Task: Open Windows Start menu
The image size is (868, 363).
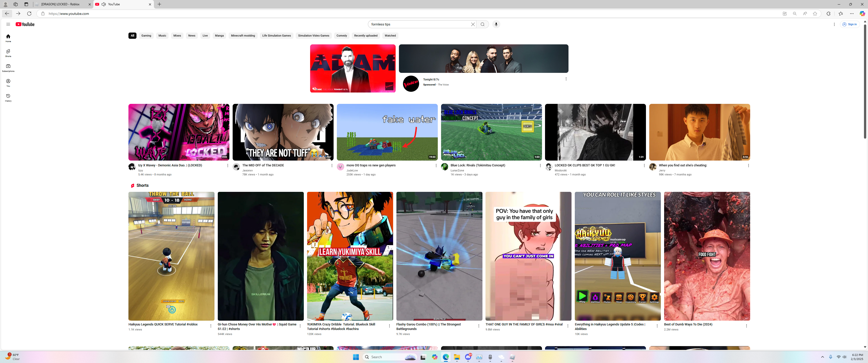Action: click(356, 357)
